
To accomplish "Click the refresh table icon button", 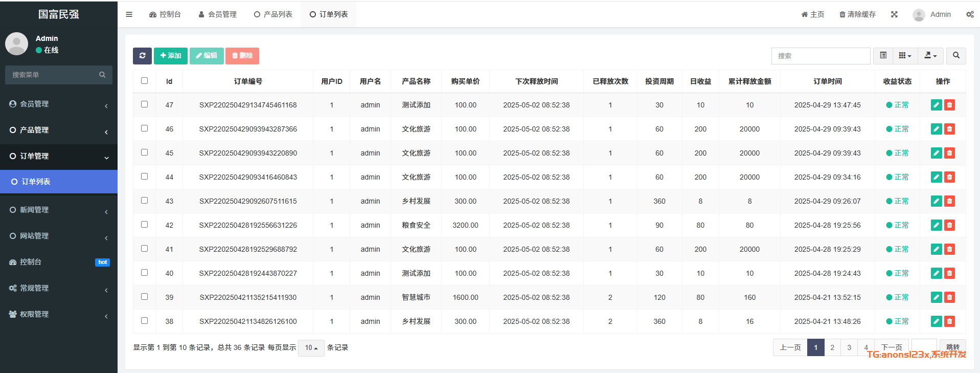I will [x=142, y=56].
